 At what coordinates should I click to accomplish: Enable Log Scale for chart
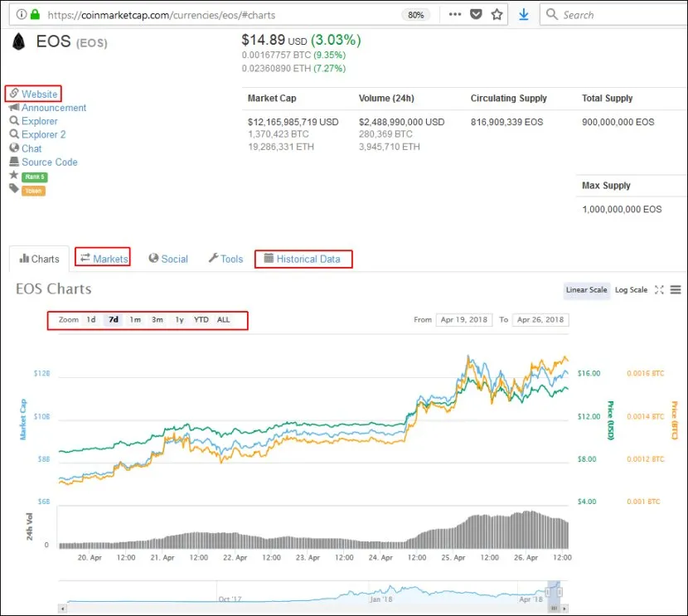(631, 290)
